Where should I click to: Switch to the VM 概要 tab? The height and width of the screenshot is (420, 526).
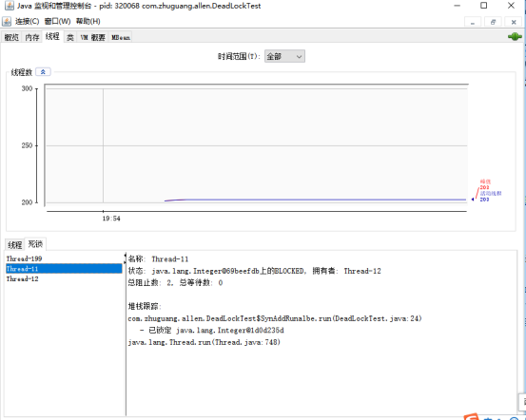point(92,37)
